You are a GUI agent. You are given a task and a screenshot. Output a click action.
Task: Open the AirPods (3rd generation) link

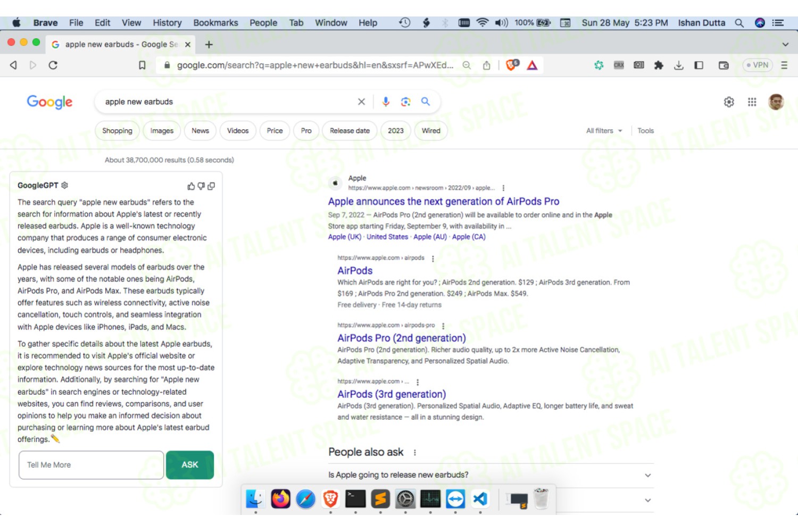(x=392, y=395)
